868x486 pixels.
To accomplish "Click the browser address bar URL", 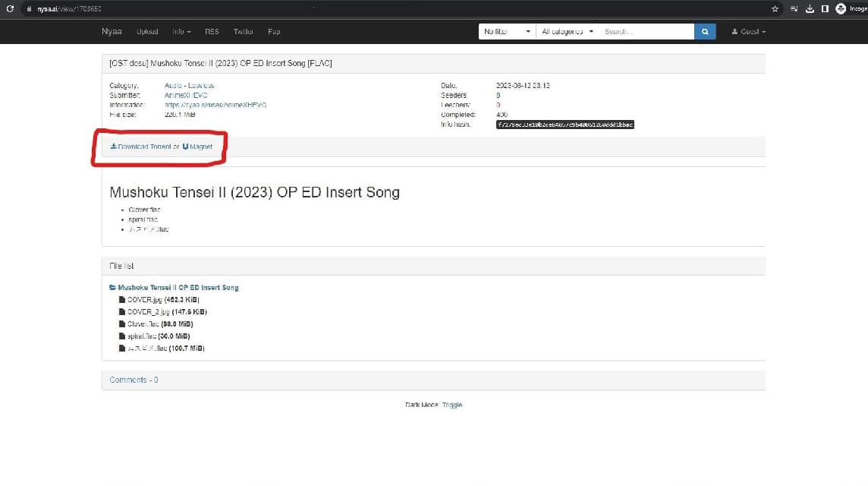I will (x=69, y=9).
